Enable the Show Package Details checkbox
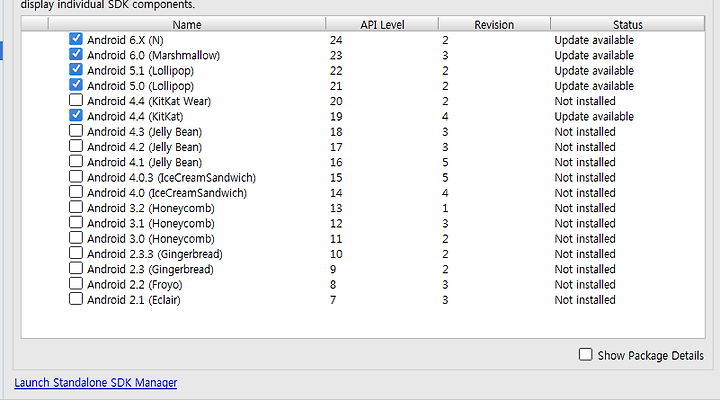The height and width of the screenshot is (400, 720). pyautogui.click(x=585, y=355)
